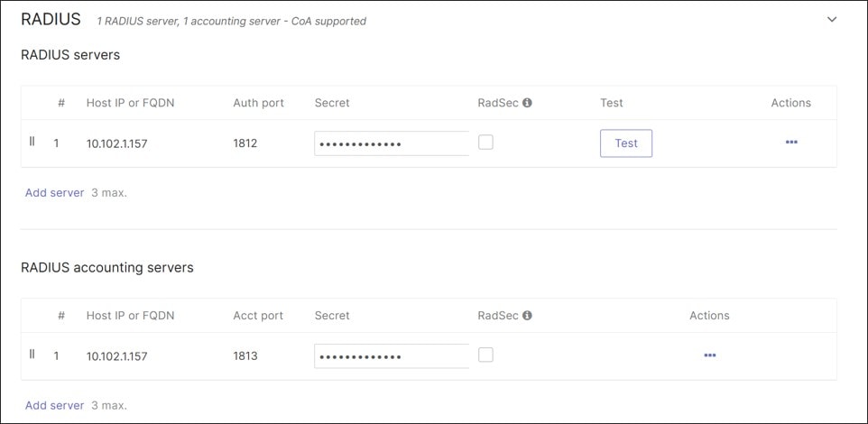Click the RADIUS server Secret field
868x424 pixels.
391,143
